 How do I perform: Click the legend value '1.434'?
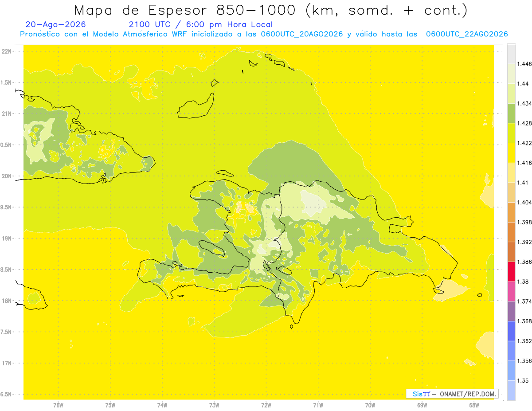[x=524, y=103]
